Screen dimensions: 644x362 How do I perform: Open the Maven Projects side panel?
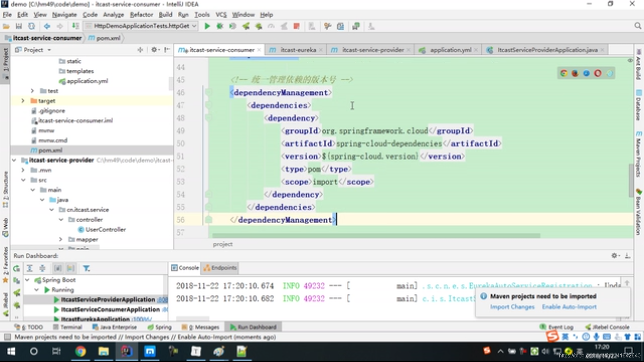[638, 154]
